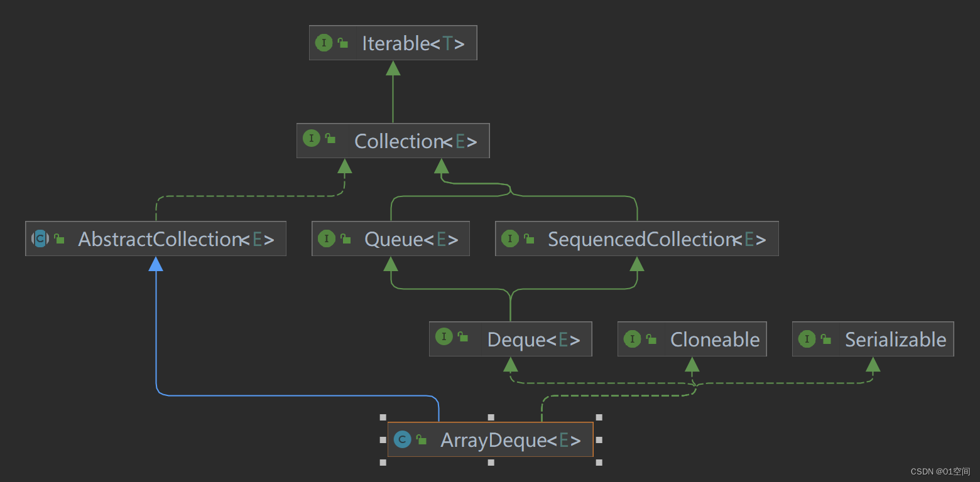The width and height of the screenshot is (980, 482).
Task: Click the class icon on the ArrayDeque node
Action: [402, 439]
